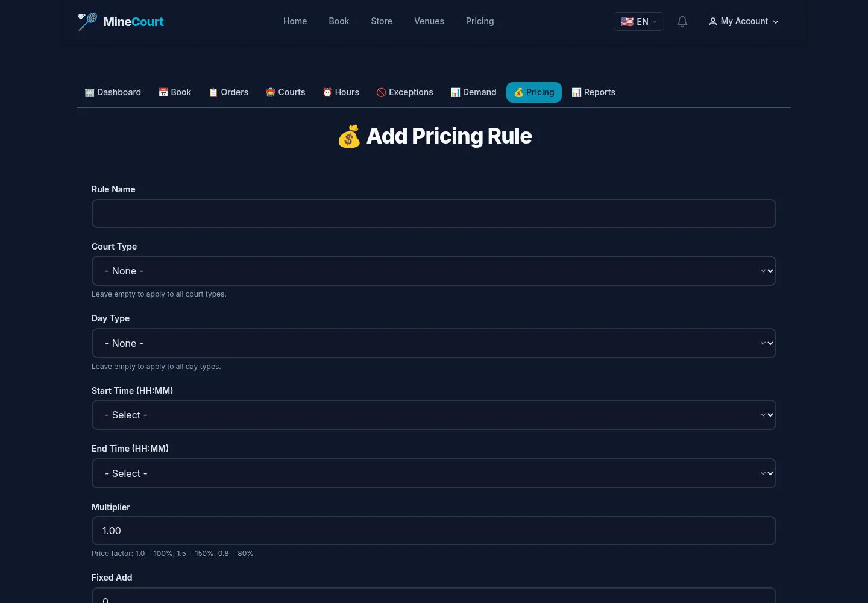Screen dimensions: 868x603
Task: Click the 'Price factor: 1.0 = 100%' hint
Action: [x=172, y=554]
